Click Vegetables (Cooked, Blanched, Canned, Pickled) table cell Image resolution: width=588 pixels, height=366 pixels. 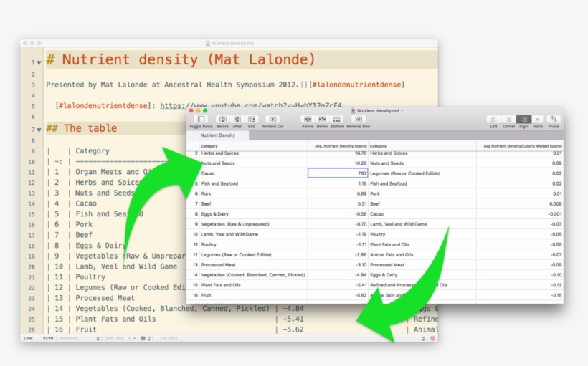[x=254, y=274]
